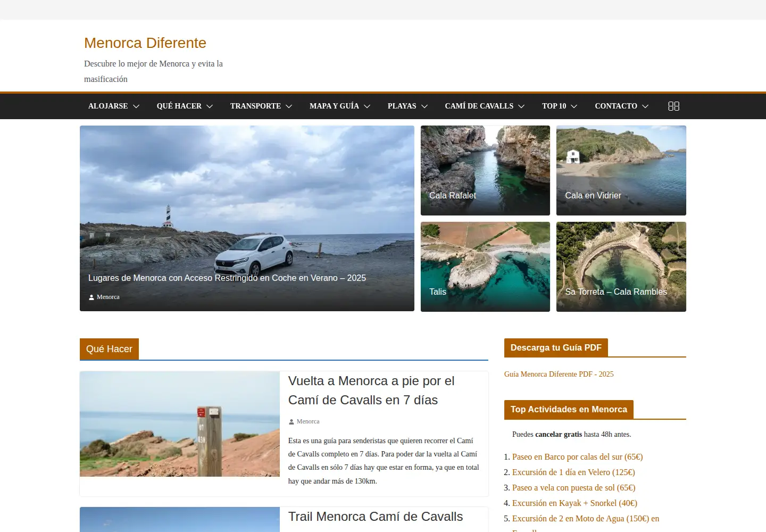Expand the ALOJARSE menu chevron
766x532 pixels.
tap(136, 106)
